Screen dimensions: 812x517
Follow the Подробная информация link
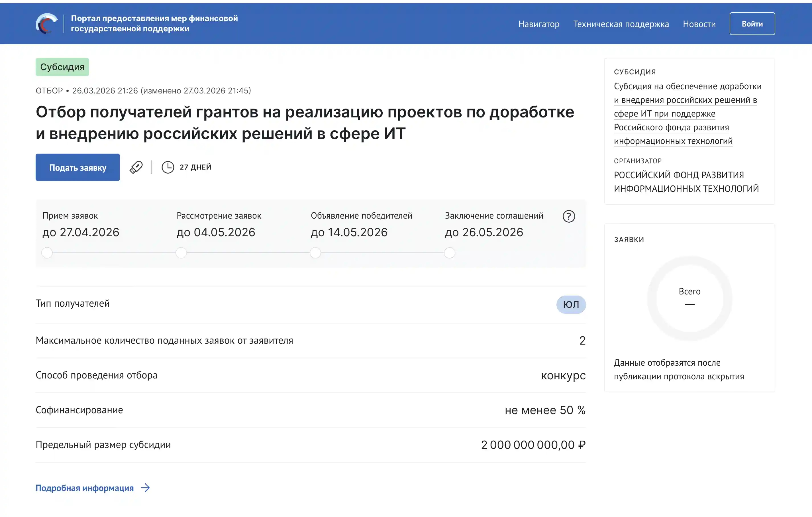pos(85,488)
